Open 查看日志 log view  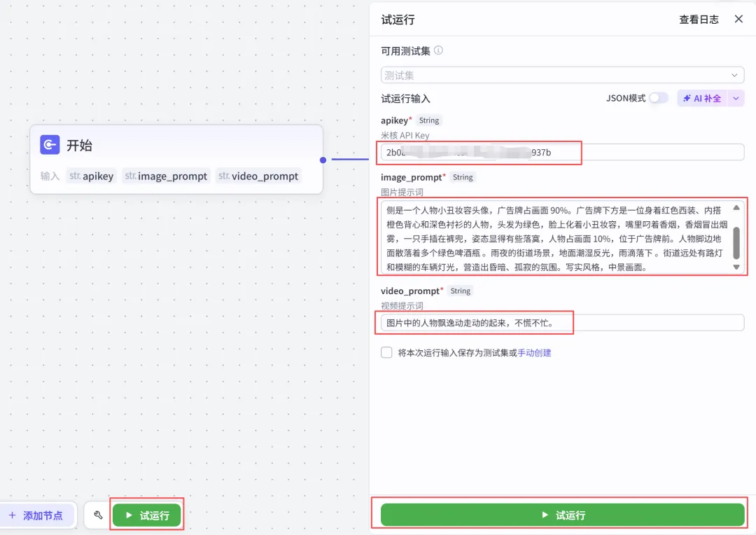coord(699,20)
